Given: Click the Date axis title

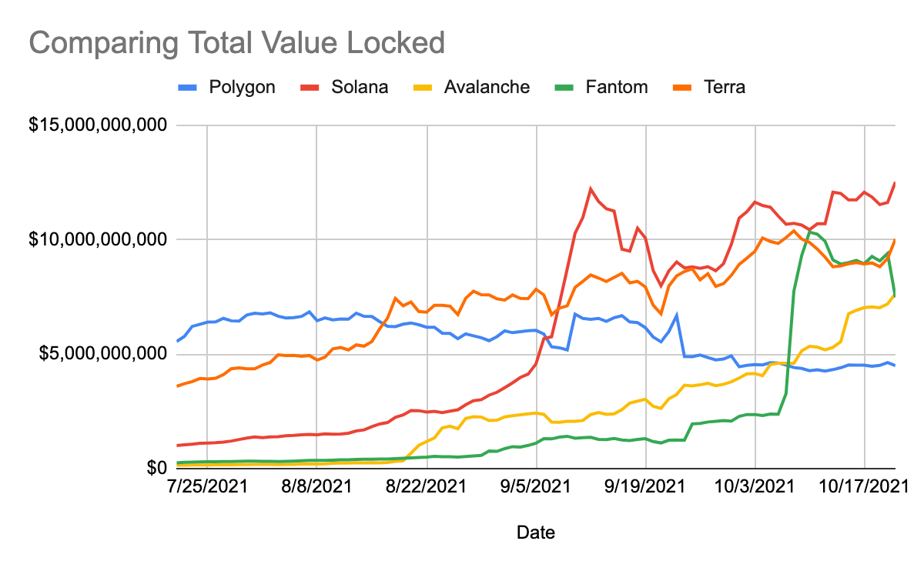Looking at the screenshot, I should coord(535,533).
